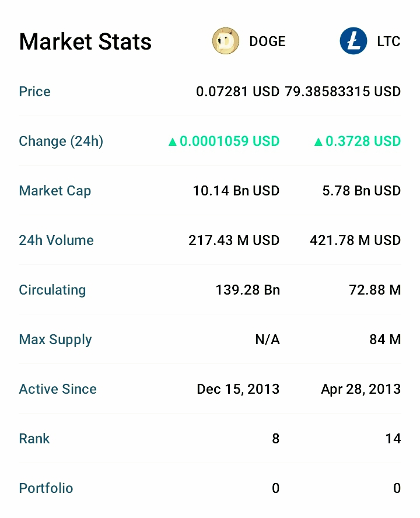This screenshot has height=518, width=420.
Task: Click DOGE price 0.07281 USD
Action: click(x=238, y=92)
